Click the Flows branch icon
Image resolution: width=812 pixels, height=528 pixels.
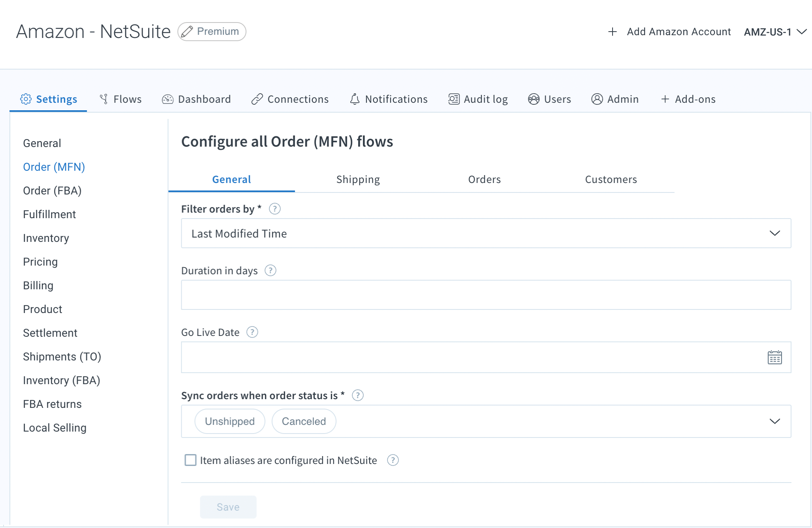(x=104, y=99)
